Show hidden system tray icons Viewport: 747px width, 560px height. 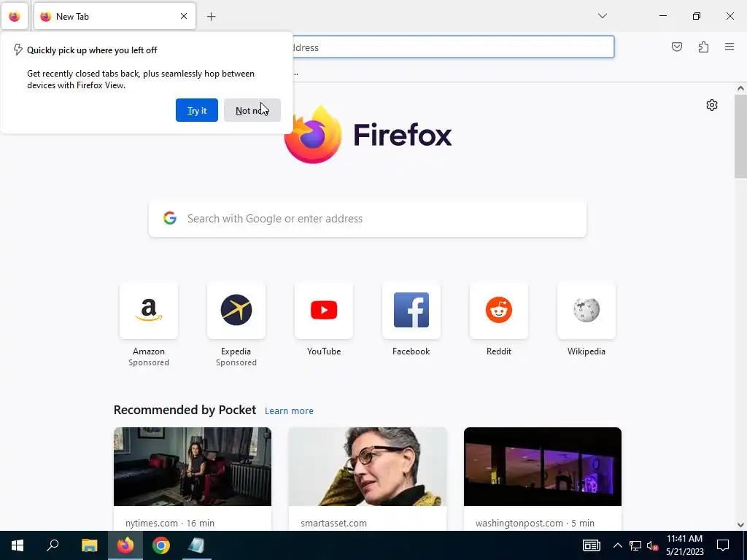[x=617, y=545]
